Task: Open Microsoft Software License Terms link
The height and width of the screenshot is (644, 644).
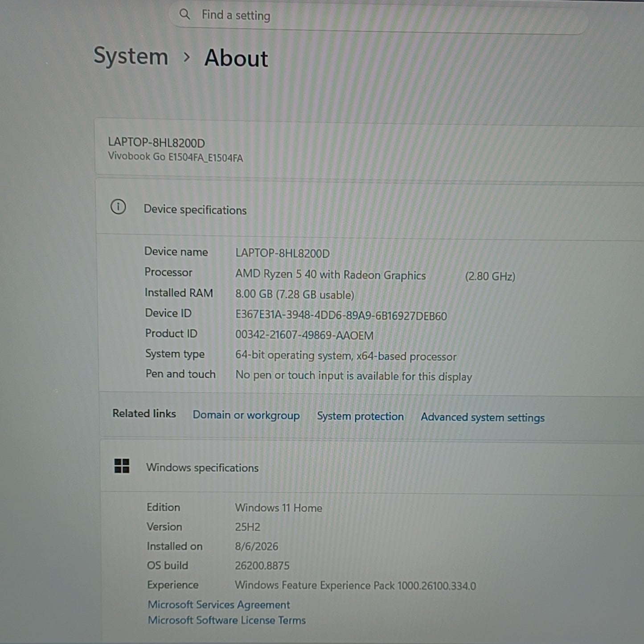Action: pyautogui.click(x=227, y=620)
